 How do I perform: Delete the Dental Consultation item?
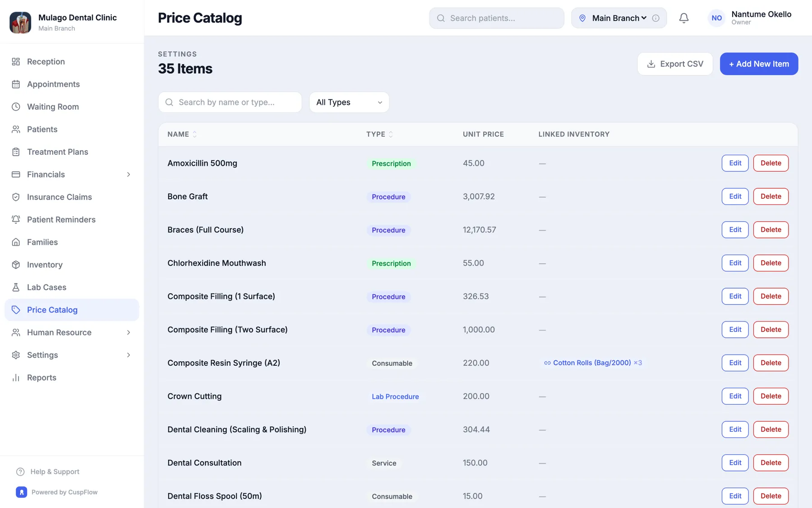coord(770,462)
